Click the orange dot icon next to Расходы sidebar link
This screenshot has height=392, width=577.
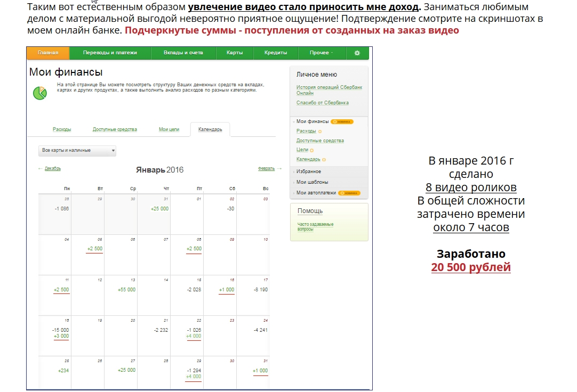click(x=320, y=132)
